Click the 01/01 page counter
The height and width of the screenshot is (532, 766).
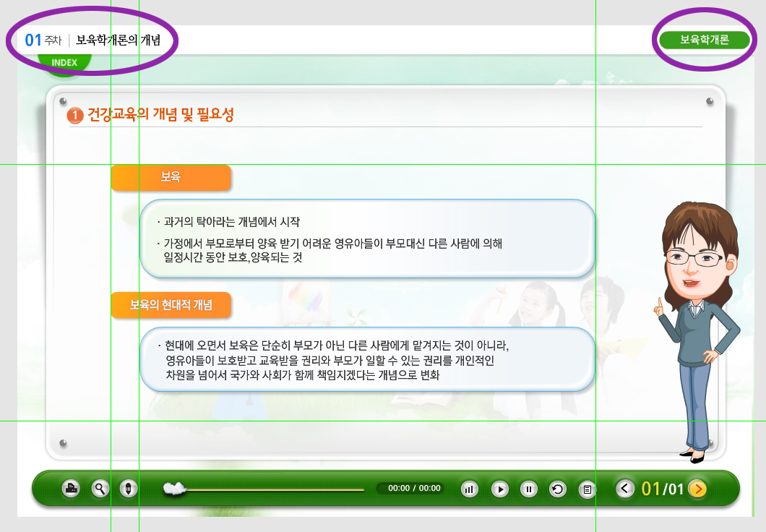[662, 489]
